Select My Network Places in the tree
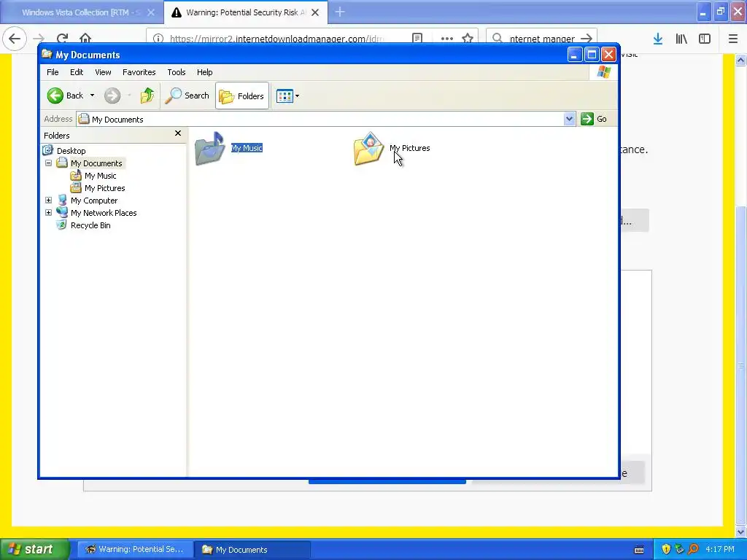 104,213
